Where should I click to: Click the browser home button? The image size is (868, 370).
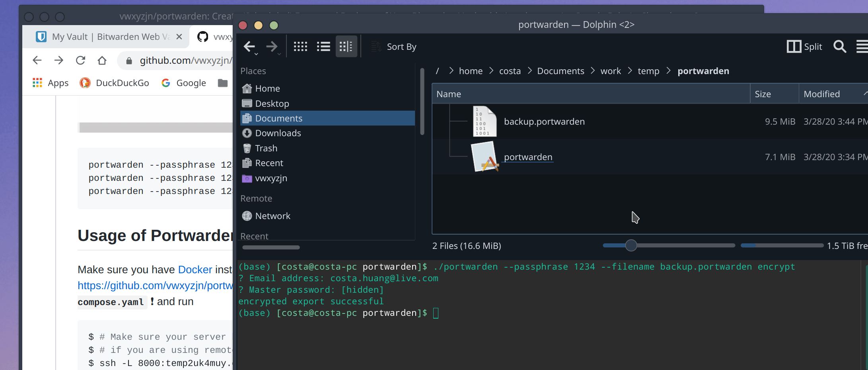coord(102,60)
